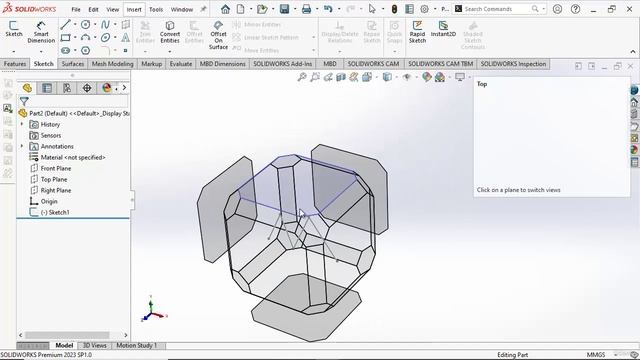This screenshot has height=360, width=640.
Task: Collapse the CommandManager ribbon chevron
Action: coord(633,52)
